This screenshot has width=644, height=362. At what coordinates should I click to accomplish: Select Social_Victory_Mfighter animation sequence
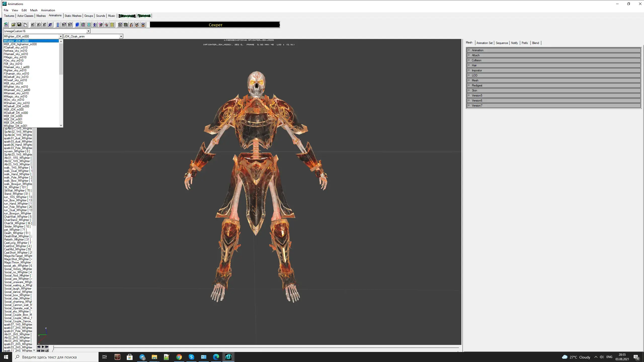[18, 269]
